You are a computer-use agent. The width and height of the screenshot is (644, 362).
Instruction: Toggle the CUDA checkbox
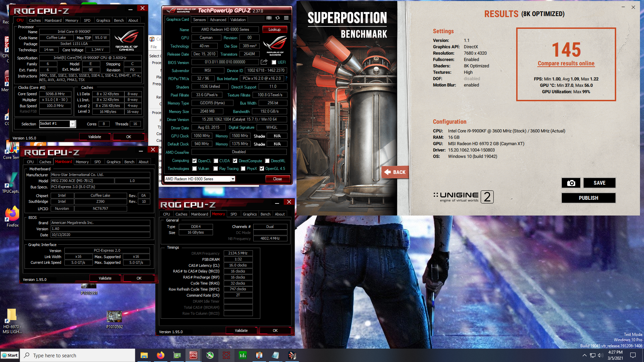216,161
